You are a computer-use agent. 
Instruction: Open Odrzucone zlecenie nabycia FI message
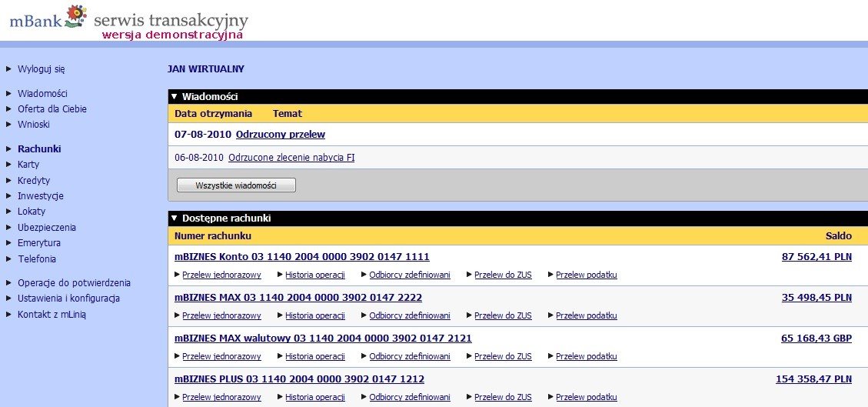click(x=291, y=158)
